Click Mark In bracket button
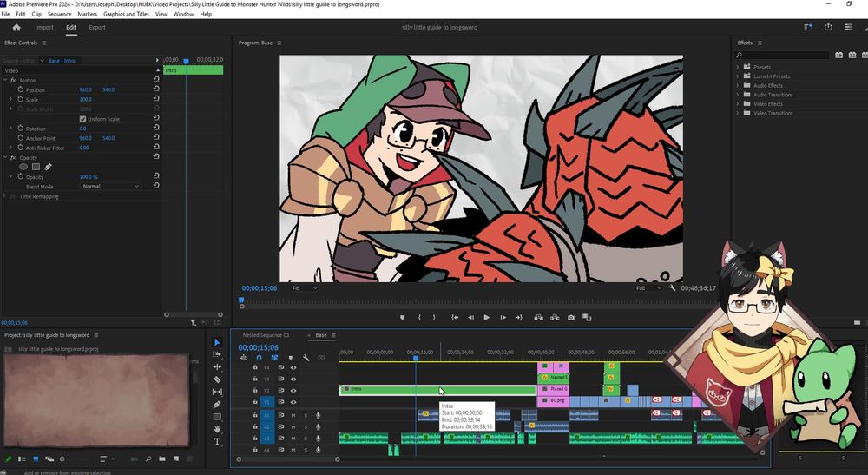This screenshot has width=868, height=475. pyautogui.click(x=419, y=318)
